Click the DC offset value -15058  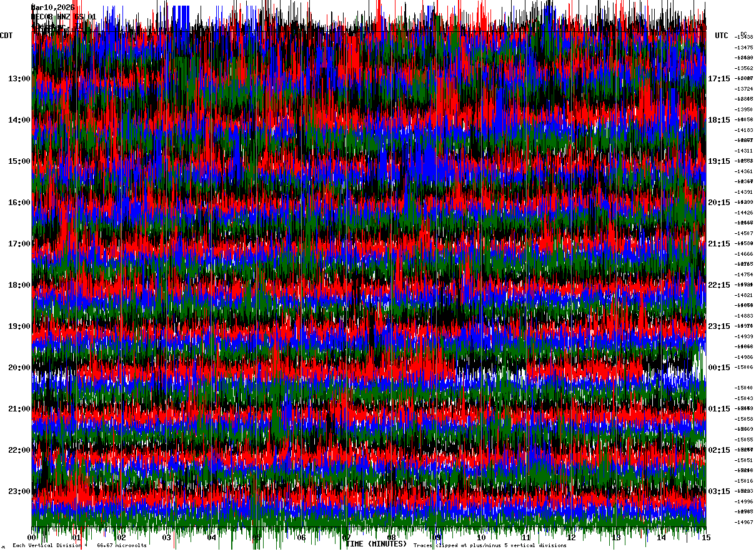[744, 419]
